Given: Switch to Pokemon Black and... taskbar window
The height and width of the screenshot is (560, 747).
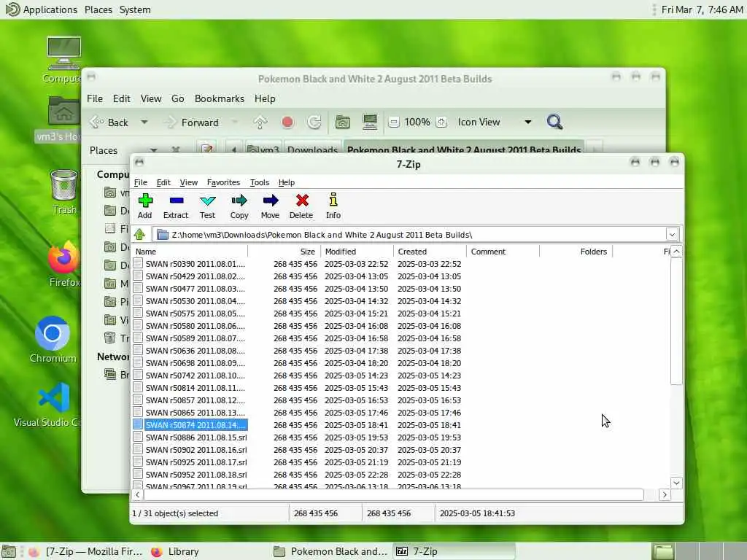Looking at the screenshot, I should (x=331, y=551).
